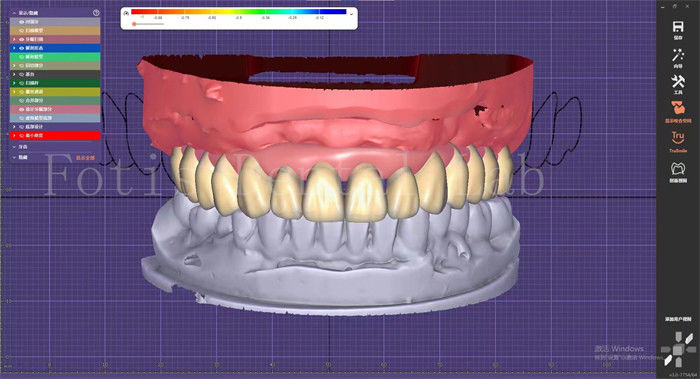Click the slider handle under the color scale
The image size is (700, 379).
(x=134, y=24)
